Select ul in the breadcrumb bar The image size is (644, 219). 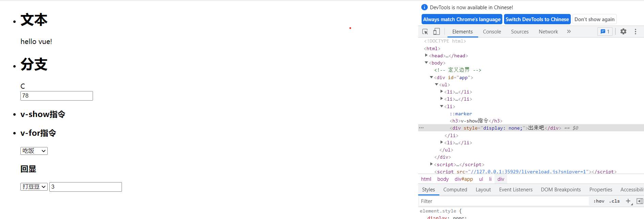point(481,179)
